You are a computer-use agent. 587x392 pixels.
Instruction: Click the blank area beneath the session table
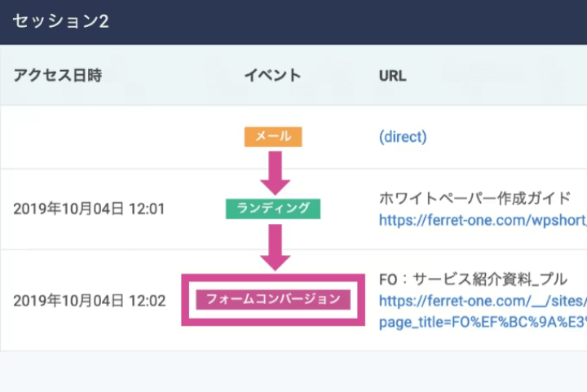click(x=293, y=372)
